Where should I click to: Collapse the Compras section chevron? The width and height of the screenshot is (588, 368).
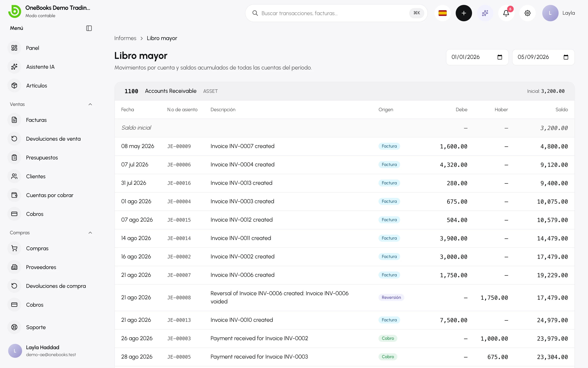click(x=90, y=233)
